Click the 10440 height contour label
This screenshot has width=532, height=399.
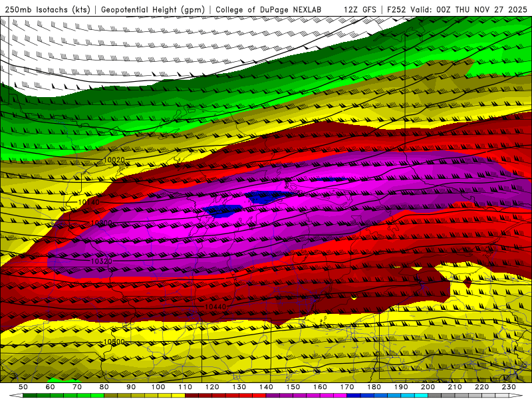click(x=215, y=307)
